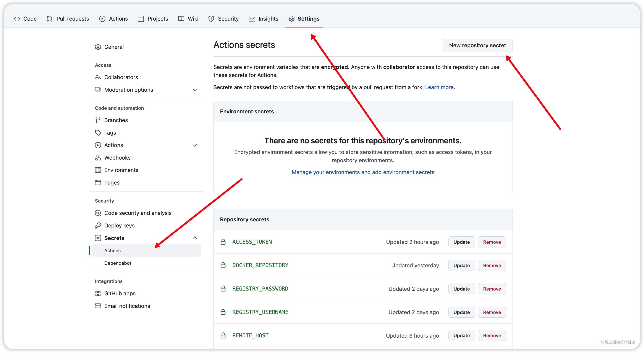This screenshot has width=644, height=353.
Task: Click the lock icon beside ACCESS_TOKEN
Action: point(223,242)
